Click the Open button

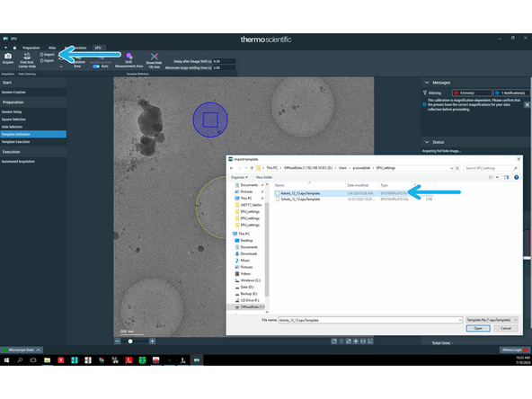tap(478, 328)
